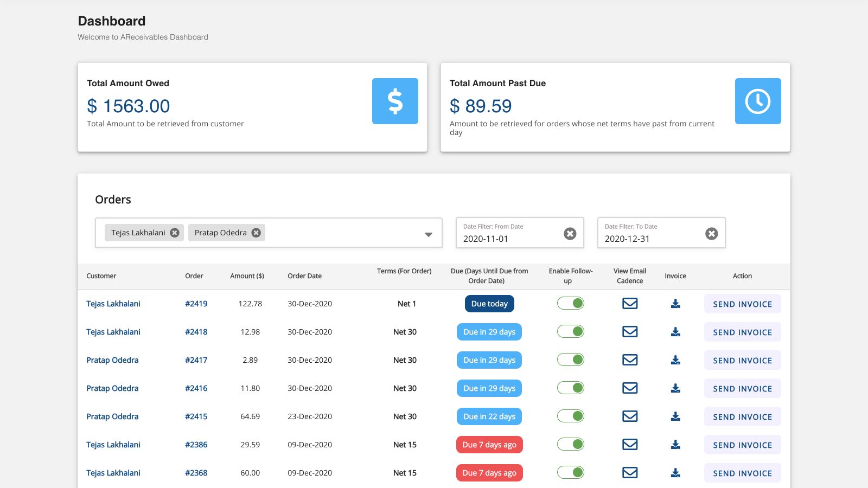This screenshot has height=488, width=868.
Task: Clear the Pratap Odedra filter chip
Action: click(x=256, y=233)
